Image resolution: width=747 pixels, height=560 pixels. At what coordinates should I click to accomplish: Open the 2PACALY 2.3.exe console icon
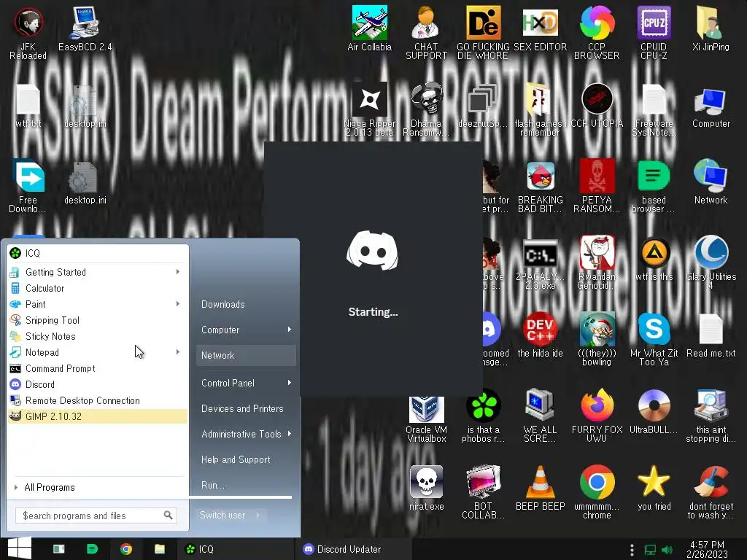(x=541, y=264)
